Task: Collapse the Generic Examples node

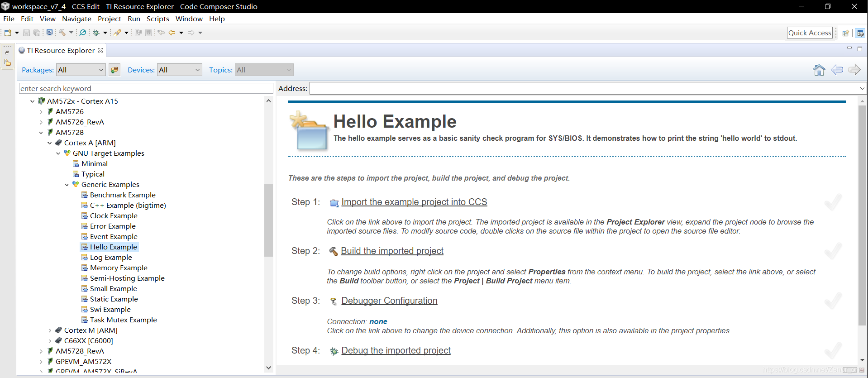Action: coord(67,185)
